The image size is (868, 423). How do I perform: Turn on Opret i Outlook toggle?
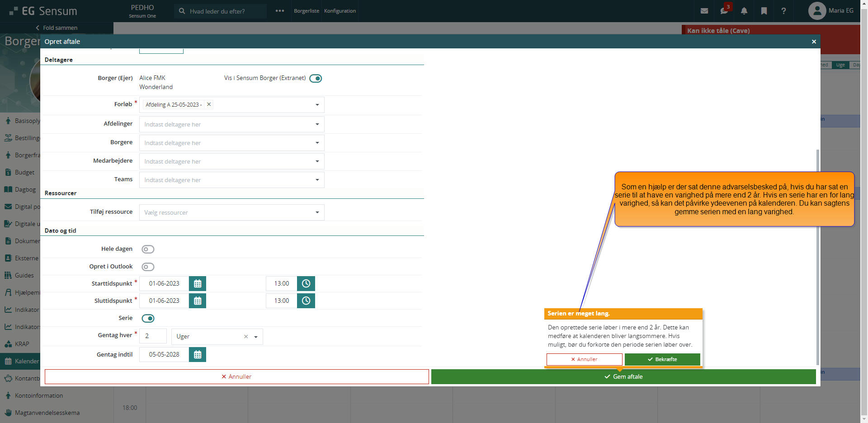point(148,267)
